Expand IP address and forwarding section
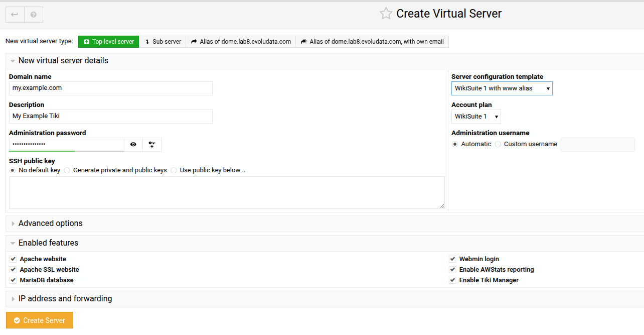The width and height of the screenshot is (644, 335). [x=65, y=299]
